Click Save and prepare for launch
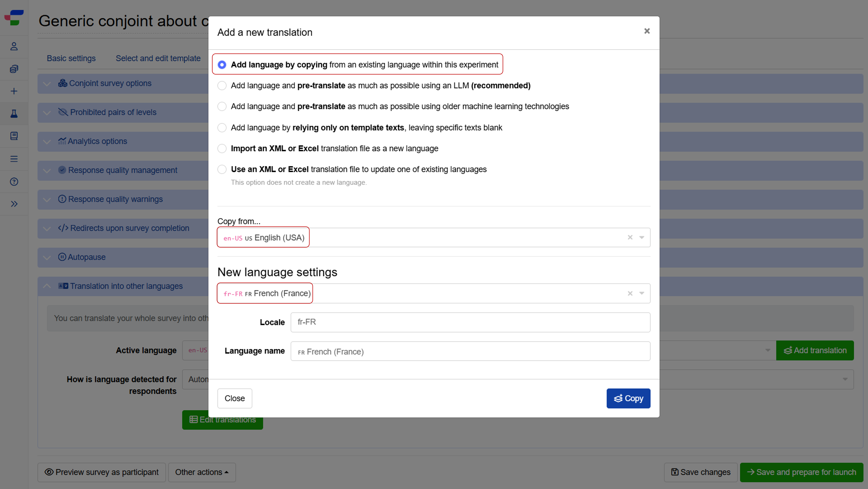The image size is (868, 489). (800, 472)
